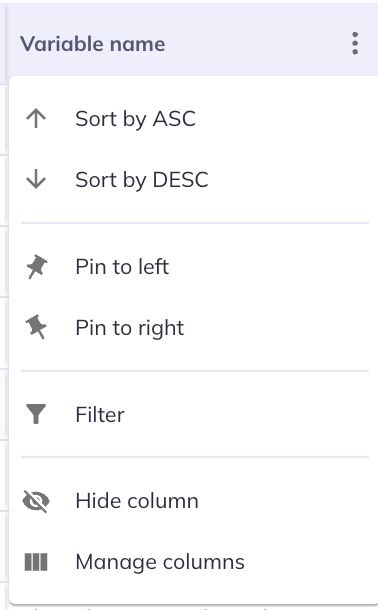Select Sort by ASC
Image resolution: width=378 pixels, height=610 pixels.
pyautogui.click(x=194, y=118)
